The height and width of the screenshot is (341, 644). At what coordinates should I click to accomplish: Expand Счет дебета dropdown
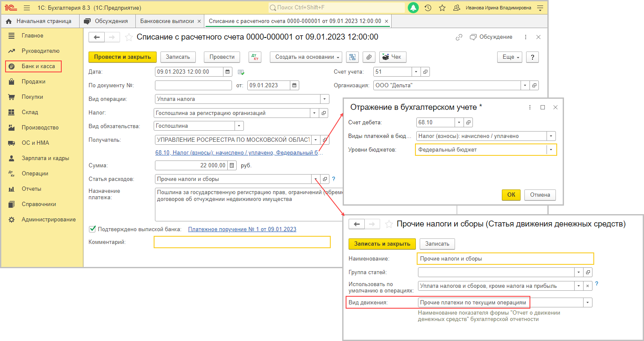click(459, 123)
